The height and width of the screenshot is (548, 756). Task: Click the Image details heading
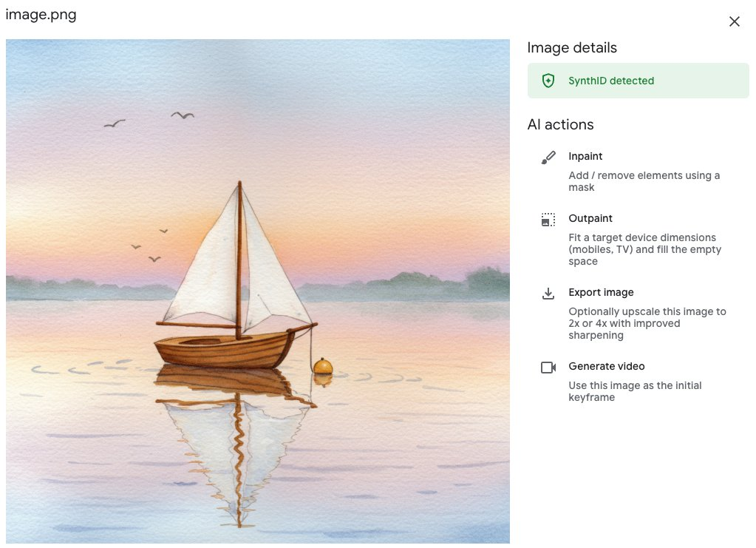click(572, 47)
